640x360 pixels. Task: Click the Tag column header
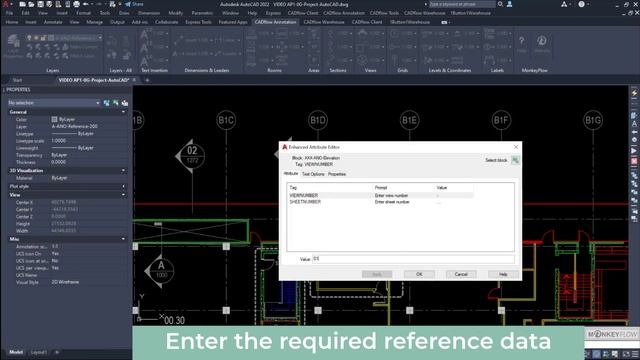(293, 188)
